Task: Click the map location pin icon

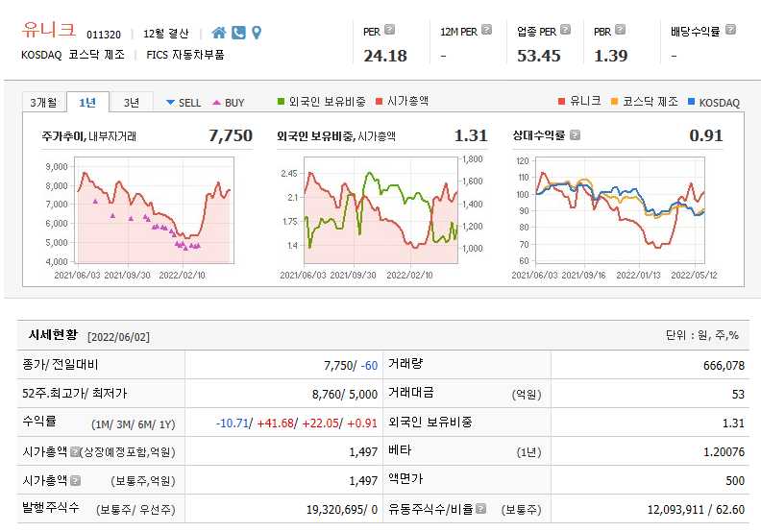Action: coord(257,33)
